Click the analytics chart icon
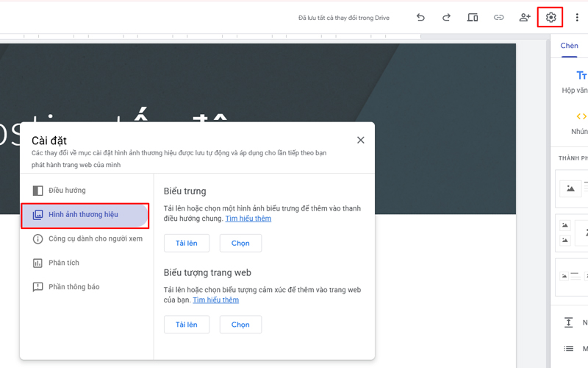 (x=37, y=263)
